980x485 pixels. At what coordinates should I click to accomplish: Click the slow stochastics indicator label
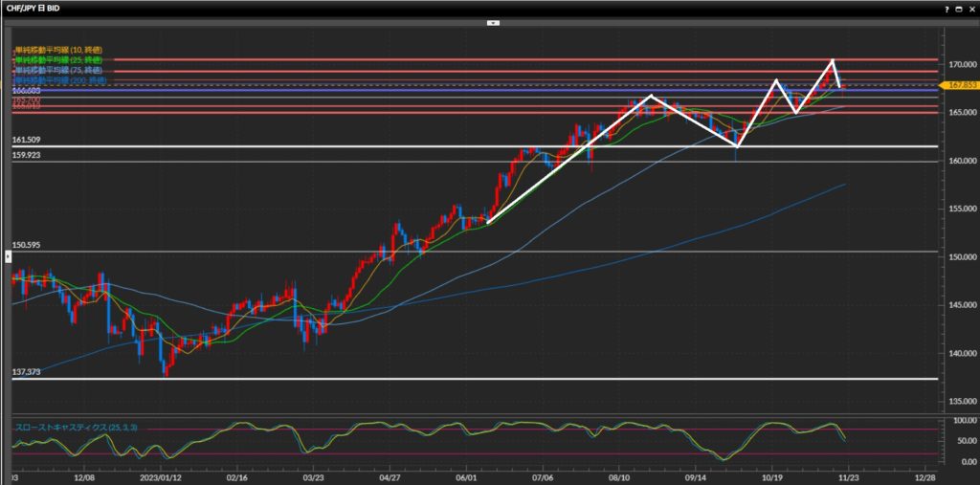point(75,424)
